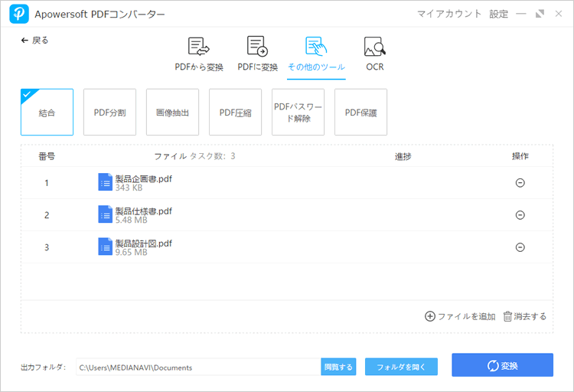
Task: Open マイアカウント in the title bar
Action: [x=449, y=14]
